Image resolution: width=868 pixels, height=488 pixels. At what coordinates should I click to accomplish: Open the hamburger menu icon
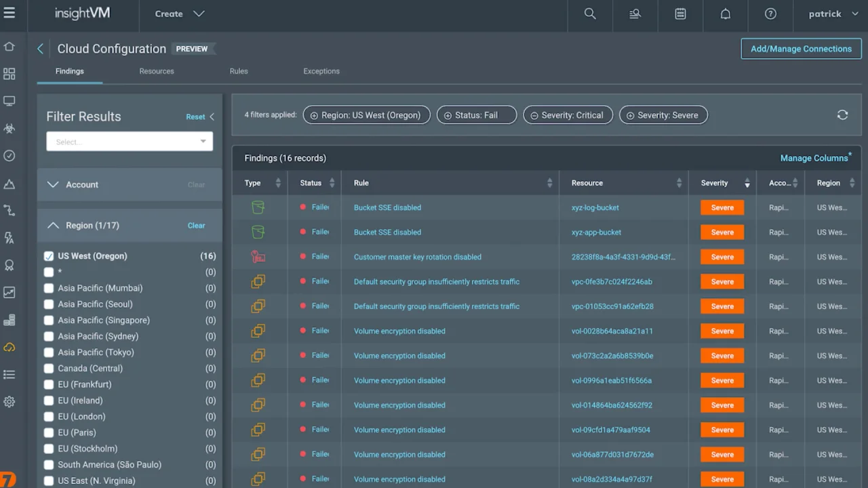tap(9, 13)
